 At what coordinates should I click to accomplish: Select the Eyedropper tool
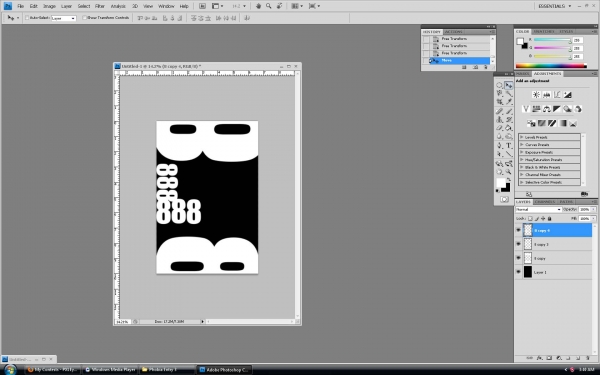tap(509, 102)
